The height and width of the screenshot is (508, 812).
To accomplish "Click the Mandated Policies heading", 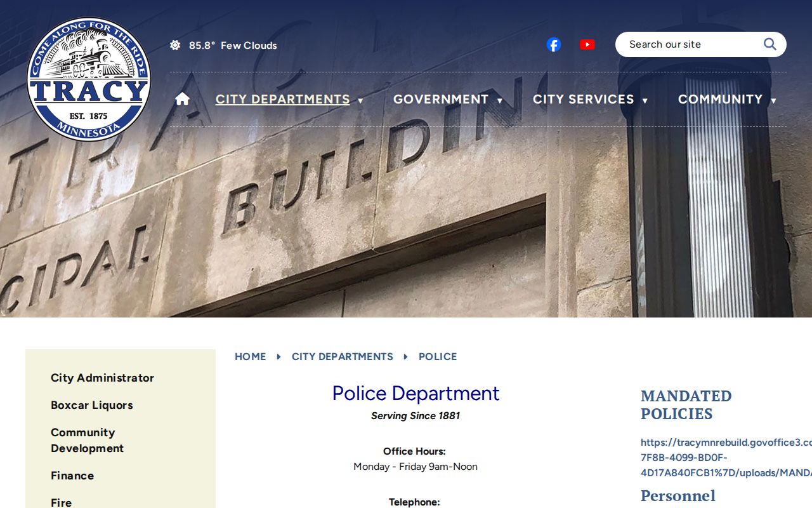I will point(686,405).
